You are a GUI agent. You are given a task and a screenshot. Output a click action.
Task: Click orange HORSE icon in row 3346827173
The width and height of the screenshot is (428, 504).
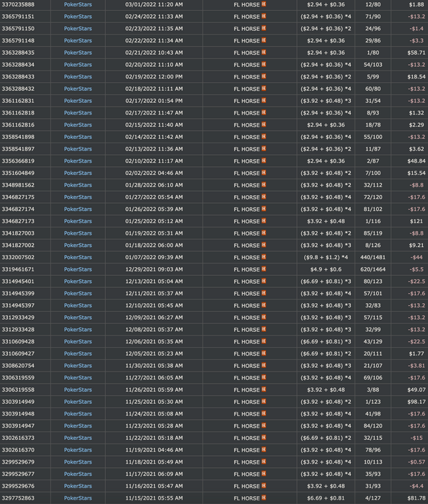click(264, 221)
